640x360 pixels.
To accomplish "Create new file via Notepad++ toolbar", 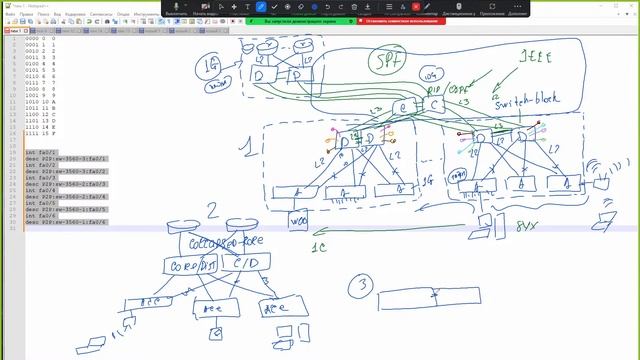I will [8, 21].
